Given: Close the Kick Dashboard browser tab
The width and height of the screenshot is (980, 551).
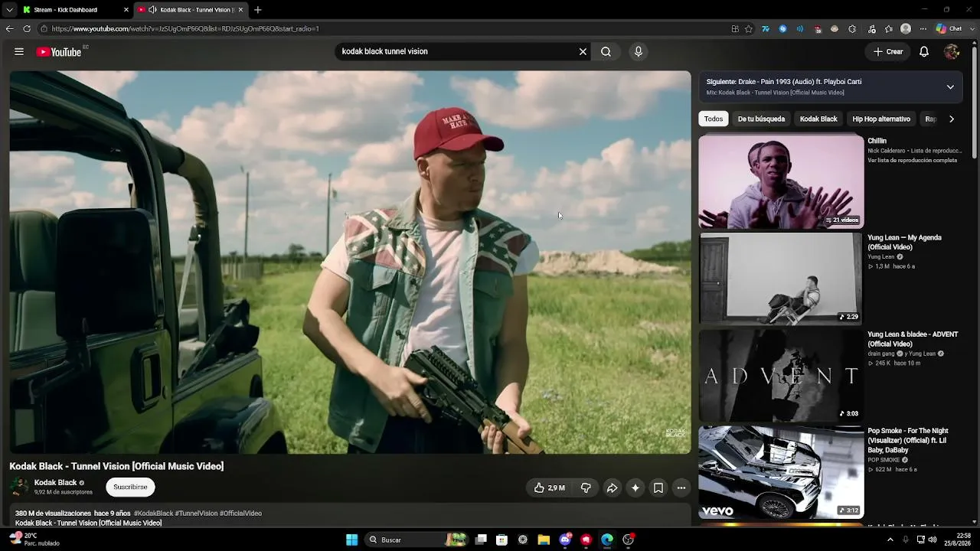Looking at the screenshot, I should tap(126, 10).
